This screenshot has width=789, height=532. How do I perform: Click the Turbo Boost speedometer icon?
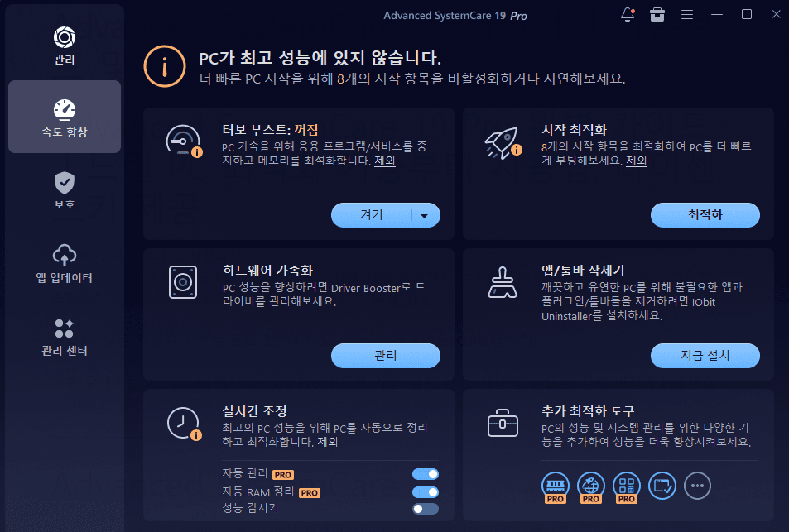[184, 141]
